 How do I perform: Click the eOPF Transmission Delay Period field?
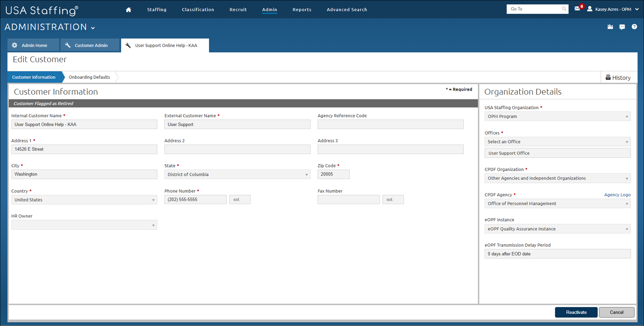click(557, 254)
